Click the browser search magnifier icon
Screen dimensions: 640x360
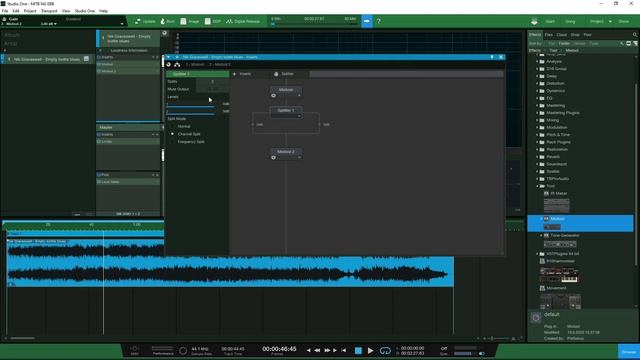click(635, 35)
